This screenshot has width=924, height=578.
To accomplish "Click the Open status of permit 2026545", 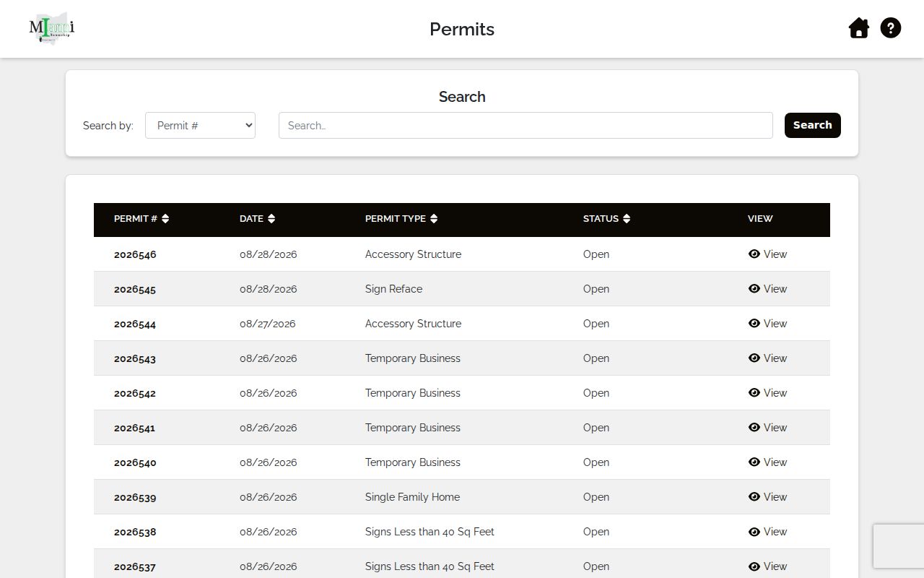I will pos(596,289).
